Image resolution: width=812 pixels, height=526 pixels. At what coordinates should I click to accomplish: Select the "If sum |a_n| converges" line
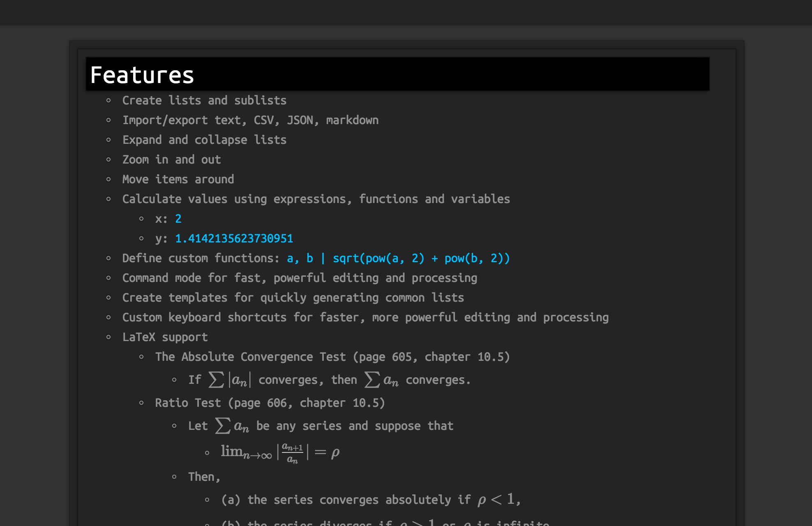point(329,380)
